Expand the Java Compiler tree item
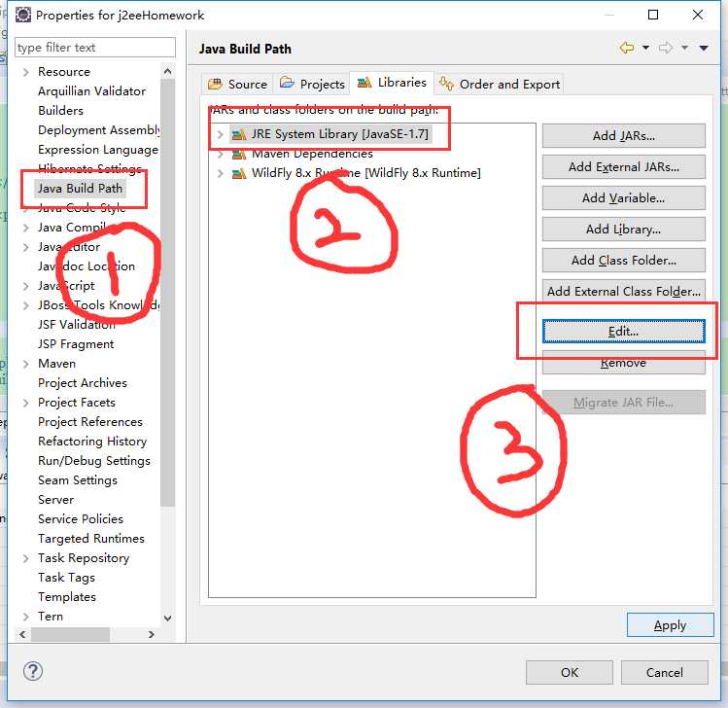 26,228
